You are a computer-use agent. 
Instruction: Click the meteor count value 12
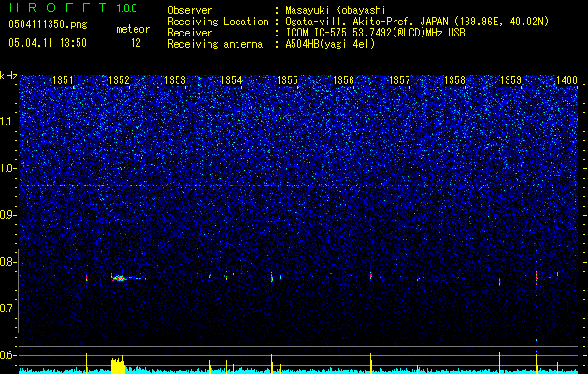pos(136,43)
